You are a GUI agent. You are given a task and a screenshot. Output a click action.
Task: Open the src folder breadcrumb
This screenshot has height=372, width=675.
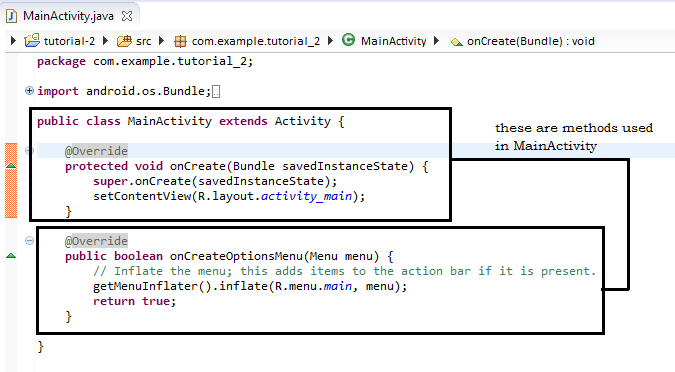click(x=143, y=41)
